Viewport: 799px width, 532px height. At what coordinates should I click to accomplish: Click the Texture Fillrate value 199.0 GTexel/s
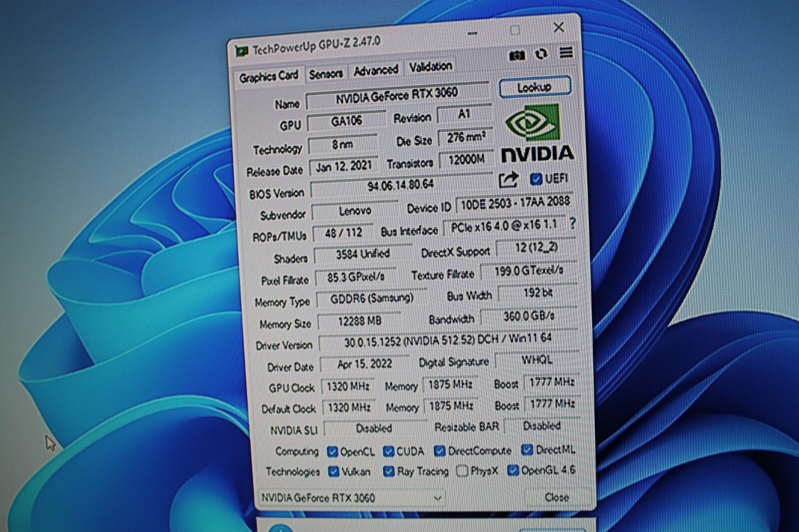click(529, 271)
